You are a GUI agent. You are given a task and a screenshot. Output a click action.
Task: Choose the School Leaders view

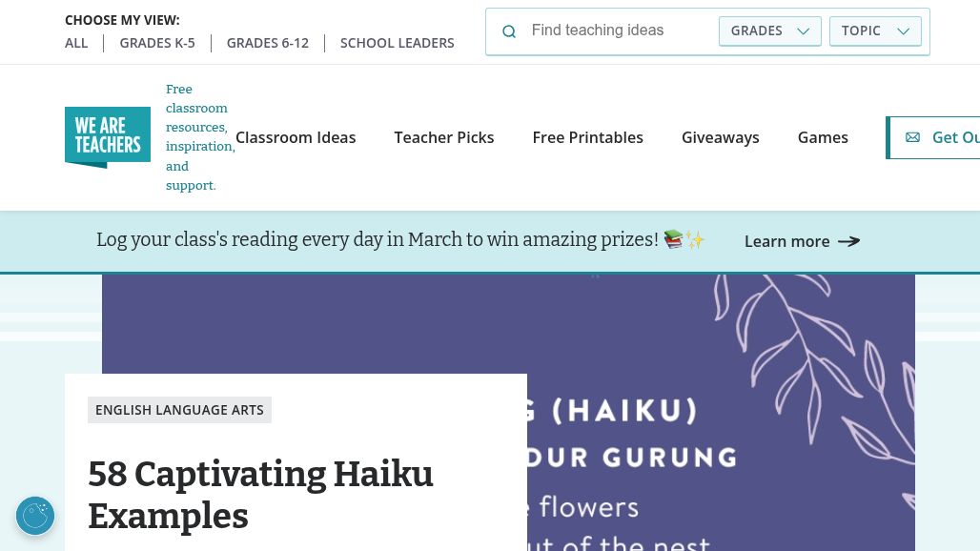point(398,43)
